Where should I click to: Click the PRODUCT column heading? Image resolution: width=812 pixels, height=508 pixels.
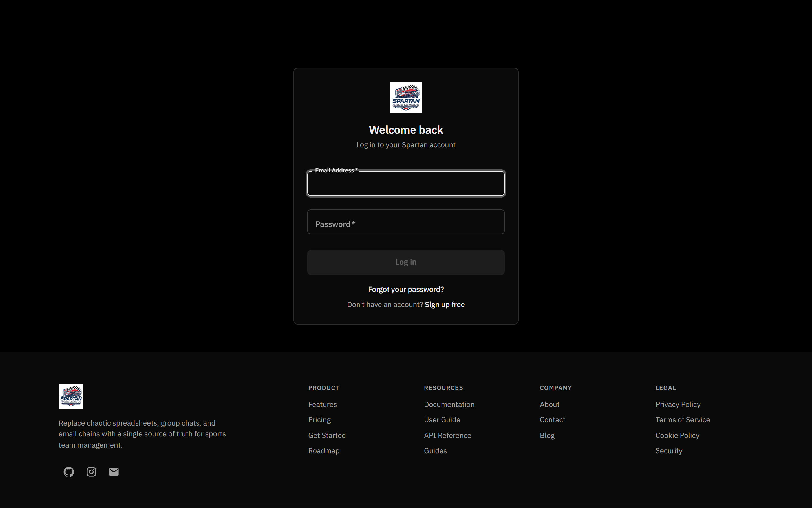pos(323,388)
